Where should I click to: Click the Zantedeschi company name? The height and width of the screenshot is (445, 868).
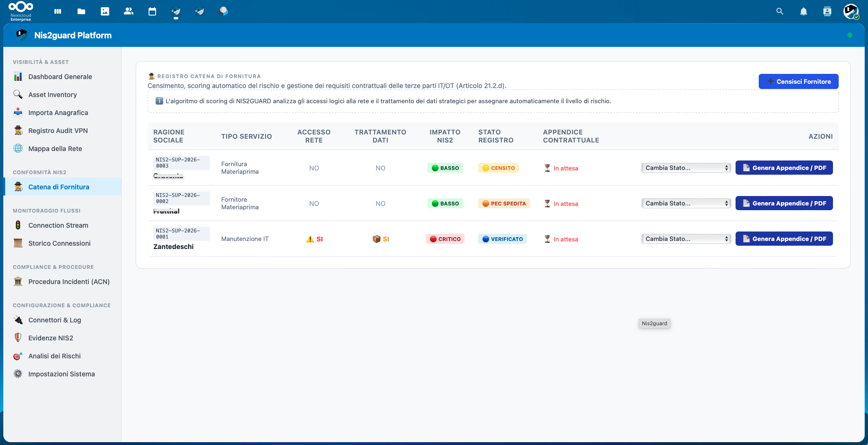(173, 247)
